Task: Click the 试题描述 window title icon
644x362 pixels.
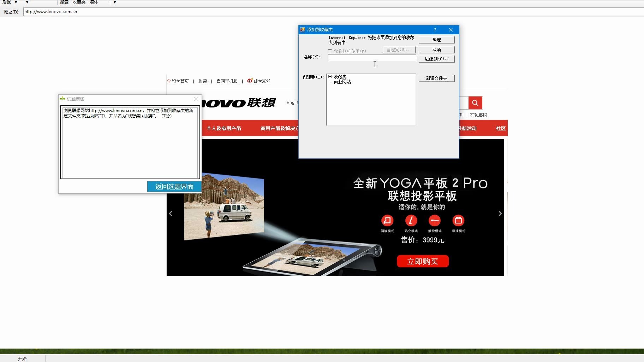Action: pos(62,99)
